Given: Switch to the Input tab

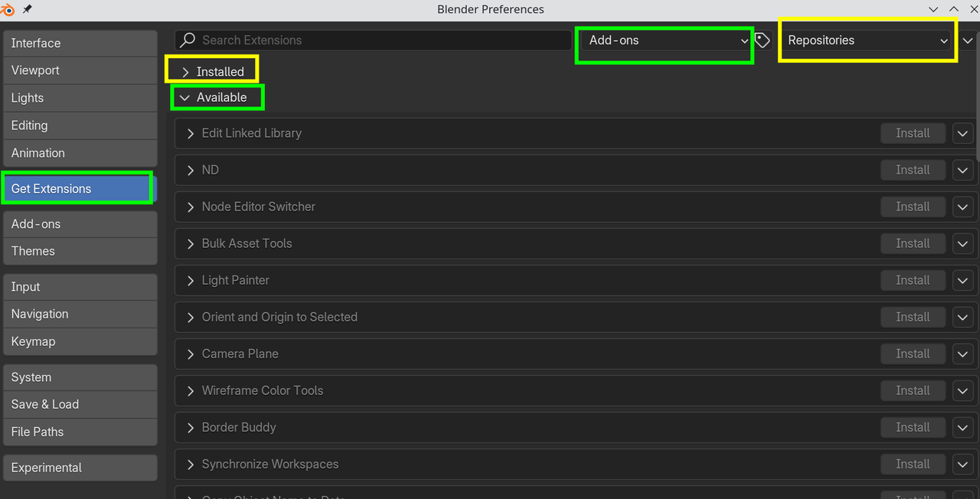Looking at the screenshot, I should coord(80,286).
